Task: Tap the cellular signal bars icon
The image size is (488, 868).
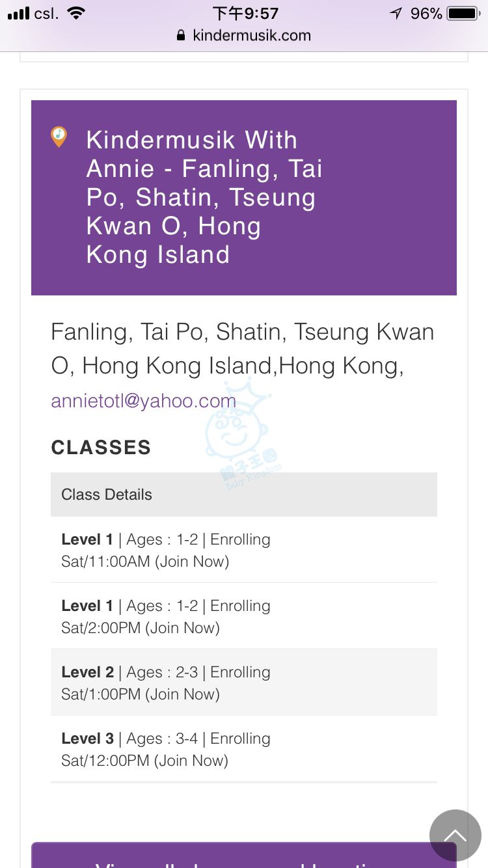Action: pyautogui.click(x=19, y=14)
